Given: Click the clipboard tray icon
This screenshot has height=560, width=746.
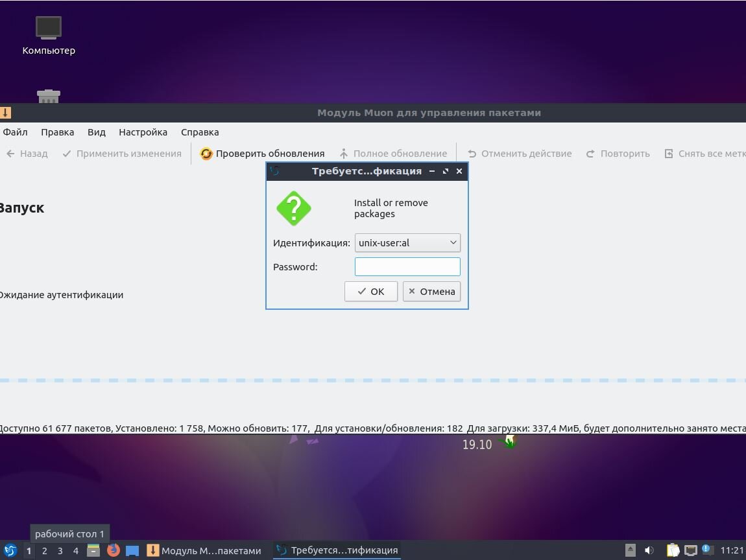Looking at the screenshot, I should [x=673, y=550].
